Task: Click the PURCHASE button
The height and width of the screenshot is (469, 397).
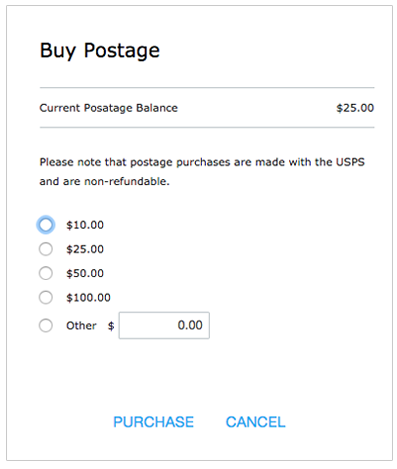Action: [x=153, y=422]
